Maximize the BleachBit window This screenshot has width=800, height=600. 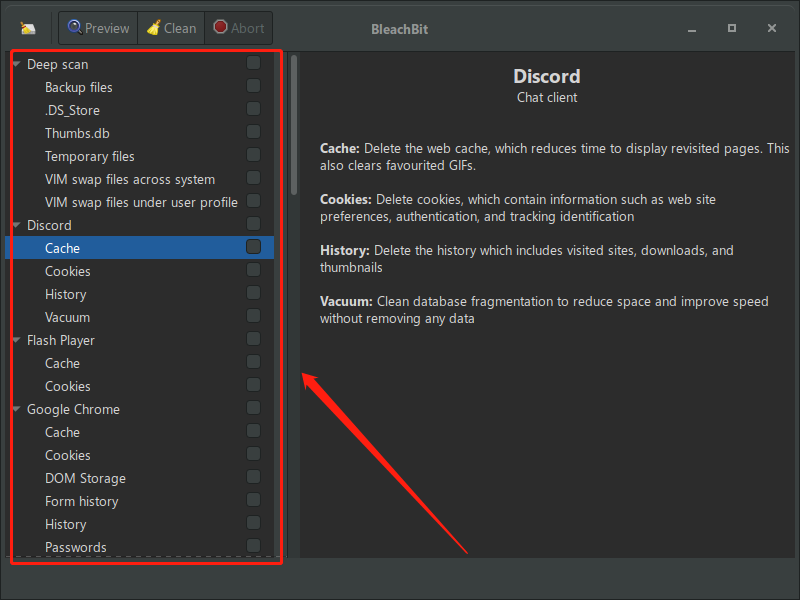click(732, 29)
